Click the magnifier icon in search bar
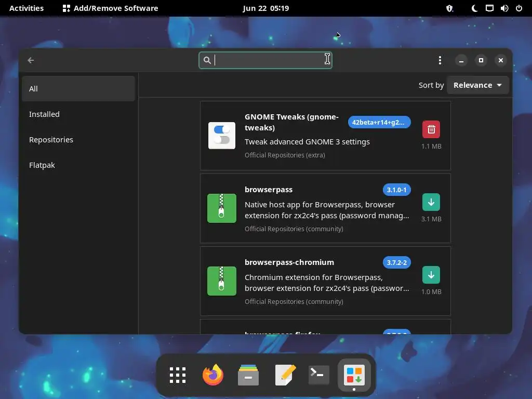The width and height of the screenshot is (532, 399). point(207,60)
